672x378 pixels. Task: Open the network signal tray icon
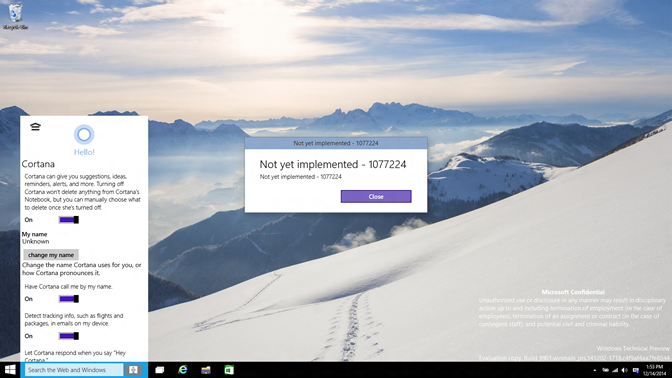(x=615, y=370)
